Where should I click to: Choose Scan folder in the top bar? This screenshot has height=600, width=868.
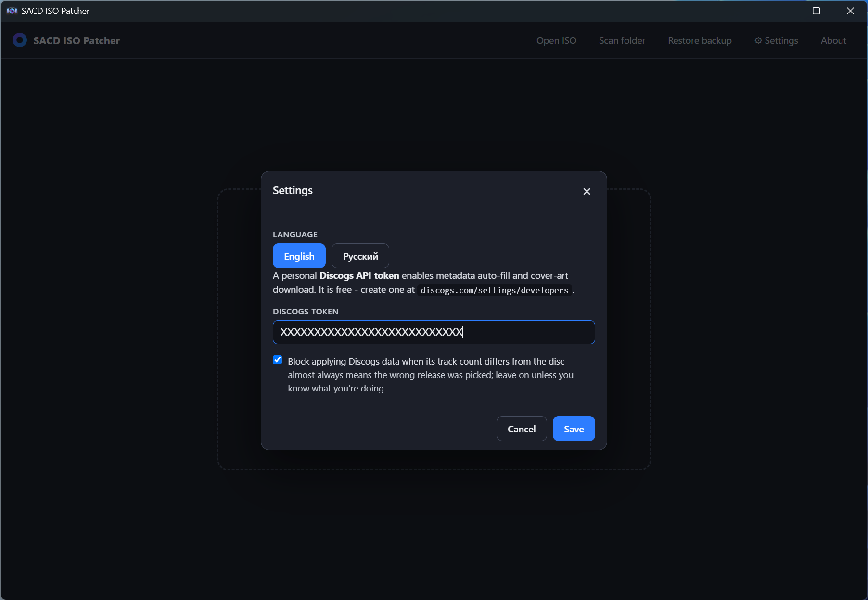pos(622,40)
